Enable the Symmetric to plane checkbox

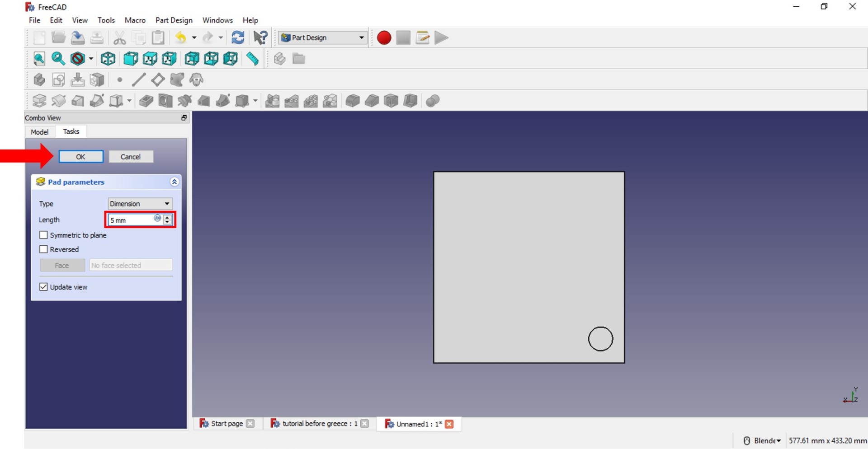(43, 235)
